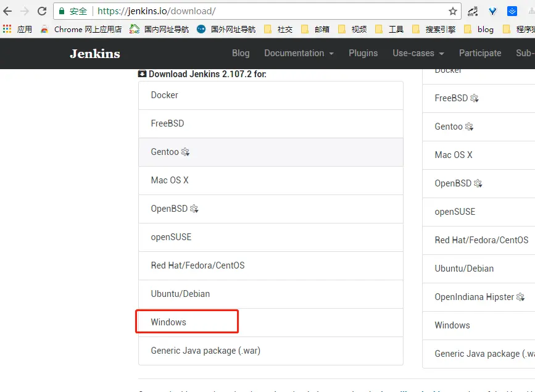Click the gear beside FreeBSD in left list
This screenshot has width=535, height=392.
pos(474,98)
